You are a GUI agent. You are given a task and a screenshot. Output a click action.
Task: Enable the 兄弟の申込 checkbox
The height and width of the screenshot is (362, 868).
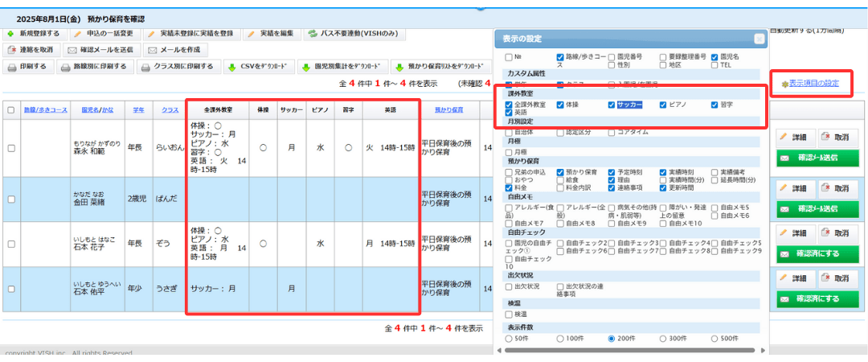(508, 172)
